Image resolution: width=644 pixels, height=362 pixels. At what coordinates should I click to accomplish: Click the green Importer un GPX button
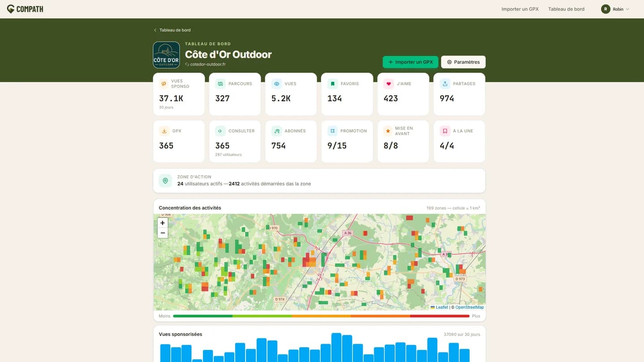410,62
